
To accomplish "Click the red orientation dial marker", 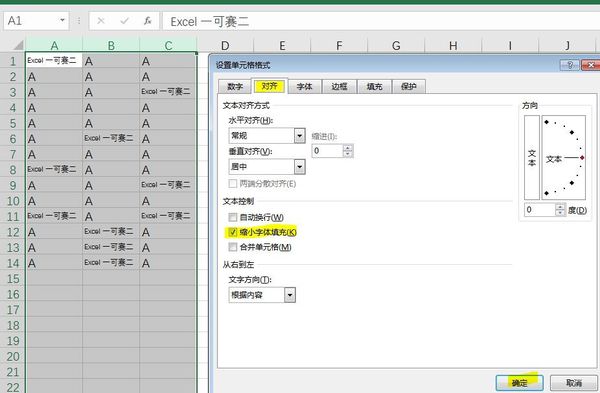I will tap(582, 158).
